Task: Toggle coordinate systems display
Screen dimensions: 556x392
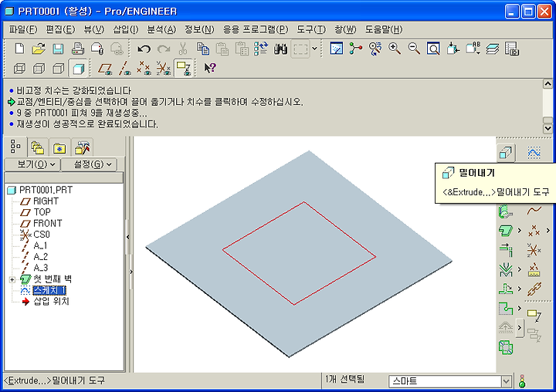Action: click(164, 68)
